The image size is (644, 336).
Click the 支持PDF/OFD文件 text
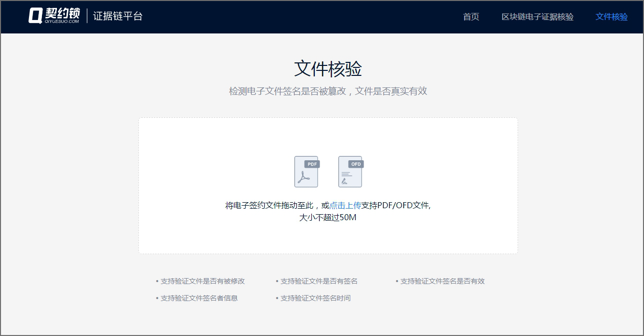(395, 205)
